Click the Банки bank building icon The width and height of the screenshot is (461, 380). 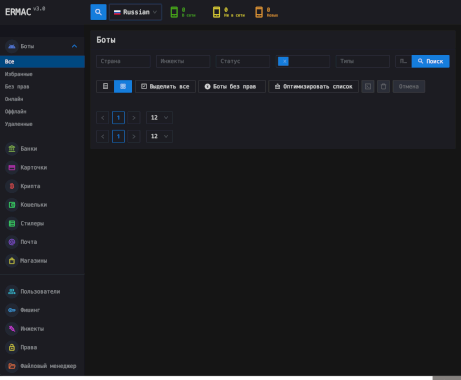(12, 149)
